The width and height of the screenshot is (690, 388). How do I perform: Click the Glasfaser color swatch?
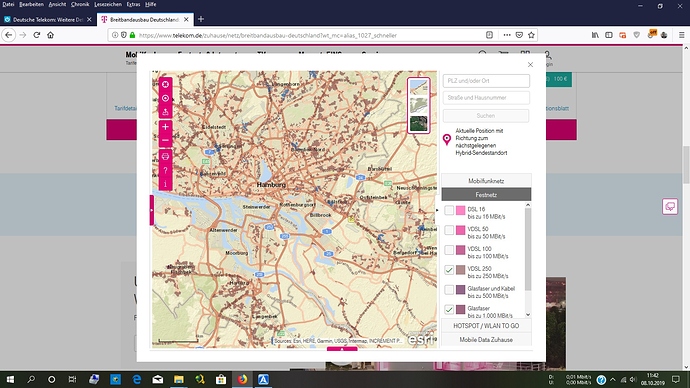[x=460, y=309]
